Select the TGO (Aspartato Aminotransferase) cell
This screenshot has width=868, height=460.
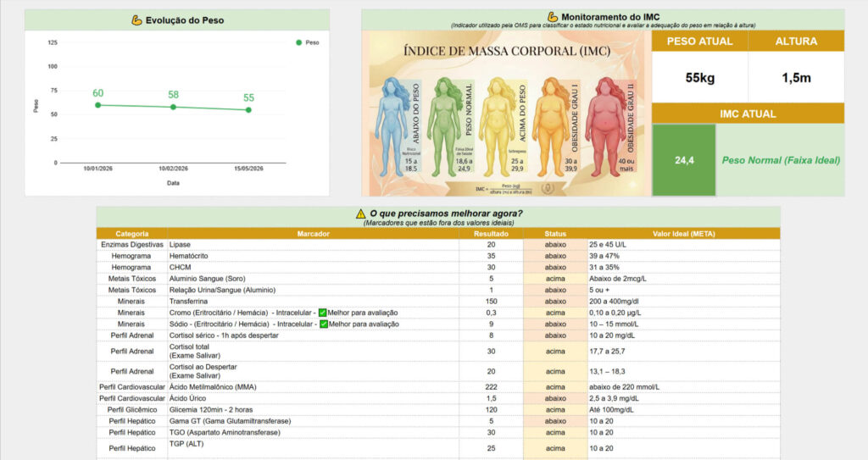click(x=314, y=432)
